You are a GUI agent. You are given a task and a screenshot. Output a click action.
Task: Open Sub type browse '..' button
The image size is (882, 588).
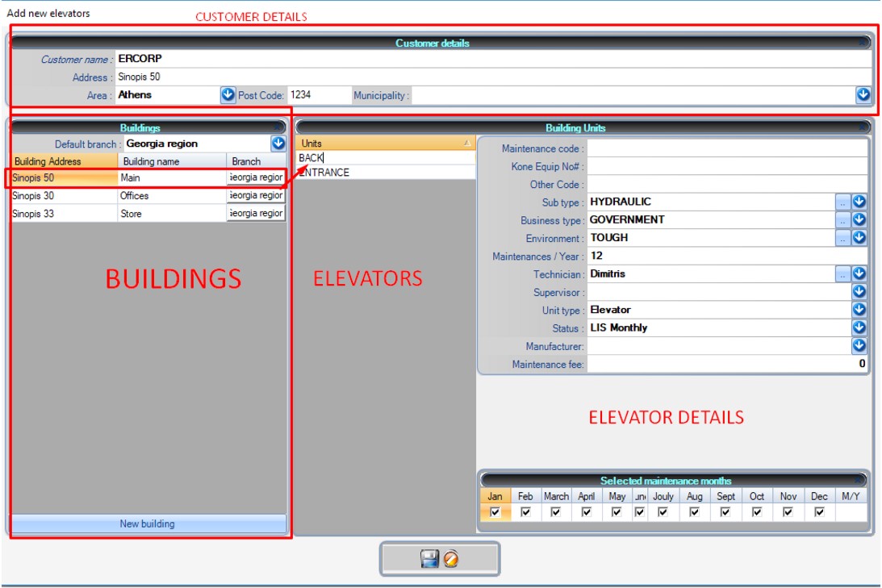(x=842, y=202)
